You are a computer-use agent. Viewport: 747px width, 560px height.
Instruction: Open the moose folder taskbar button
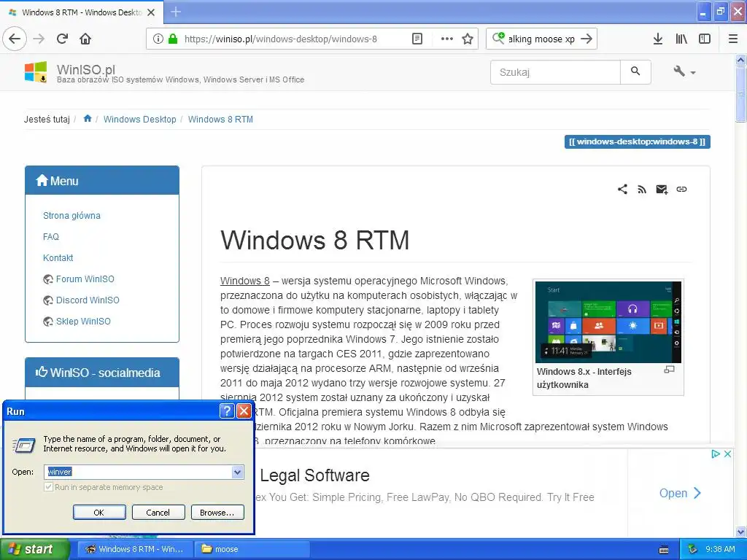pos(252,549)
